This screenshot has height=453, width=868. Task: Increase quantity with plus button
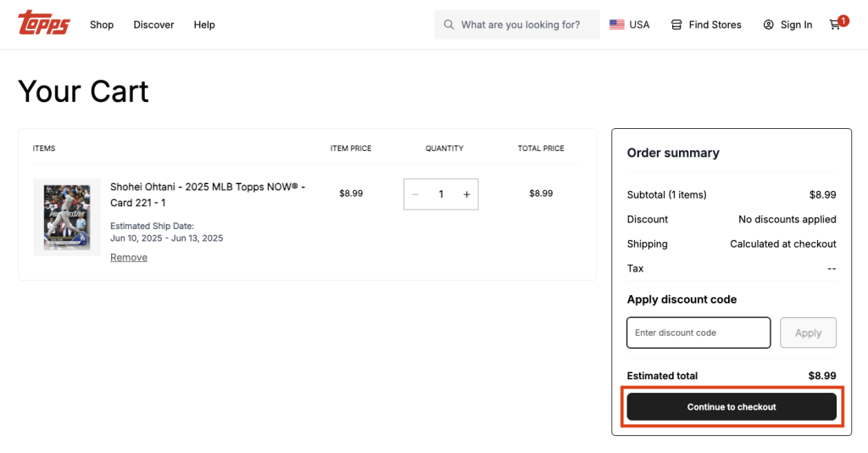coord(466,194)
